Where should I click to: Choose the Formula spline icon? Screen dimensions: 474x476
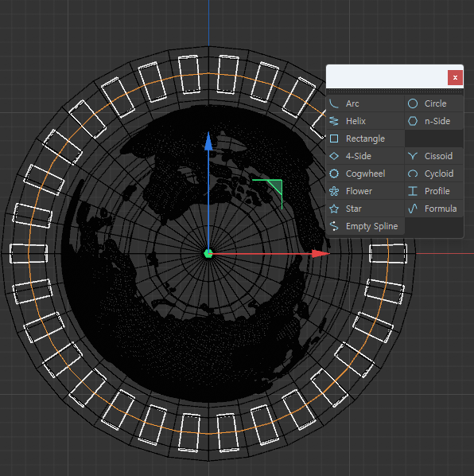tap(413, 209)
